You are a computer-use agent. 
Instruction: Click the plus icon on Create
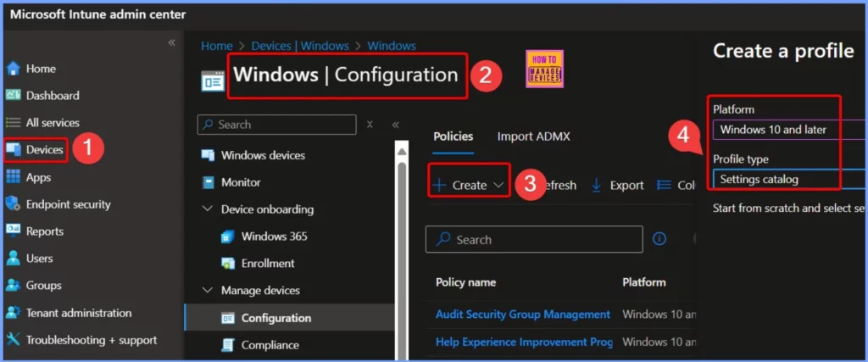[x=439, y=186]
